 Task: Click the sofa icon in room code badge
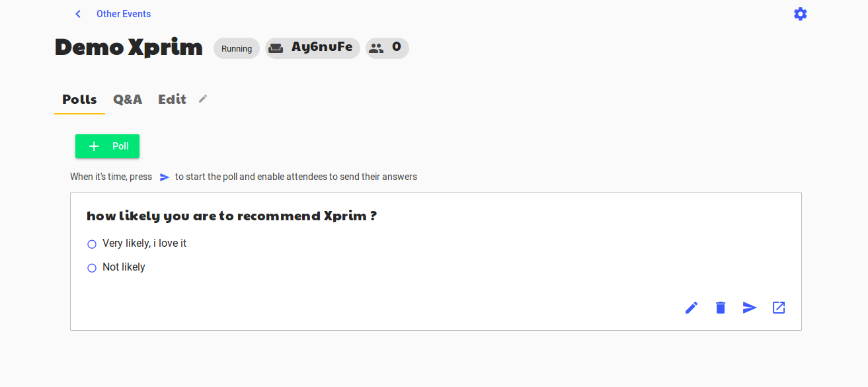[x=276, y=48]
